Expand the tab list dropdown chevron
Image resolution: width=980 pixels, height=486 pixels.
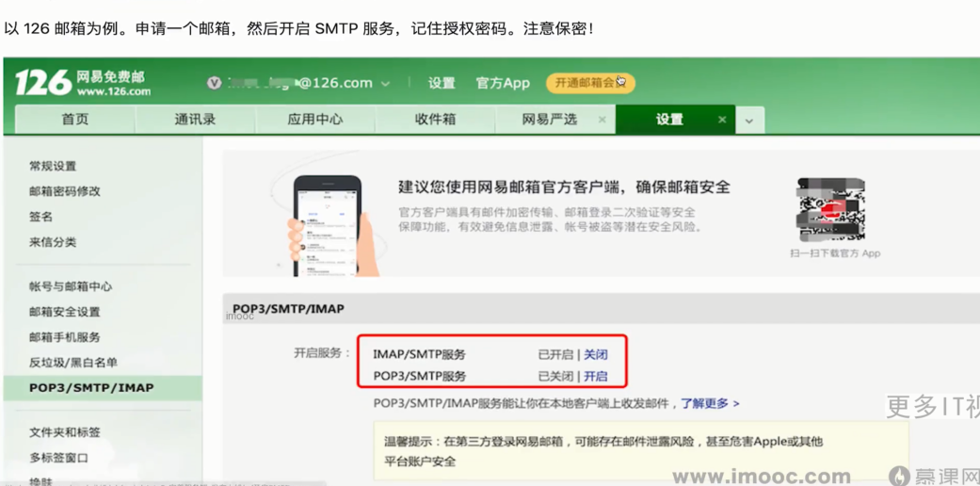749,121
